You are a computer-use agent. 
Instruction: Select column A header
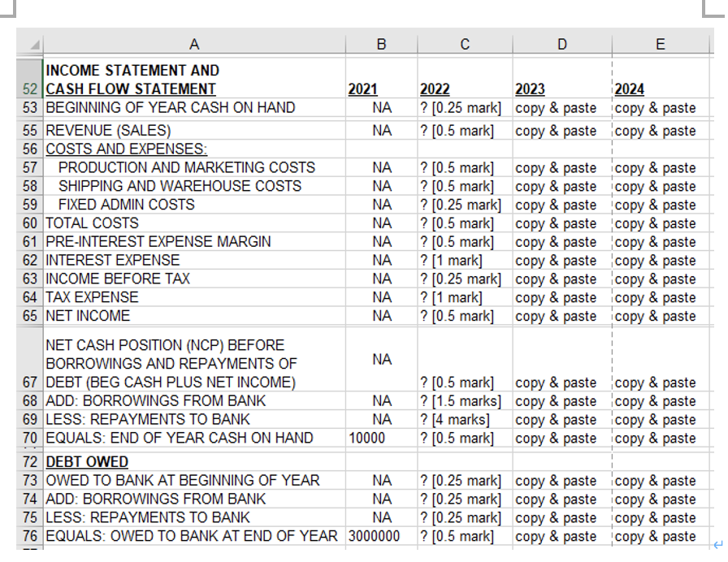click(x=194, y=44)
